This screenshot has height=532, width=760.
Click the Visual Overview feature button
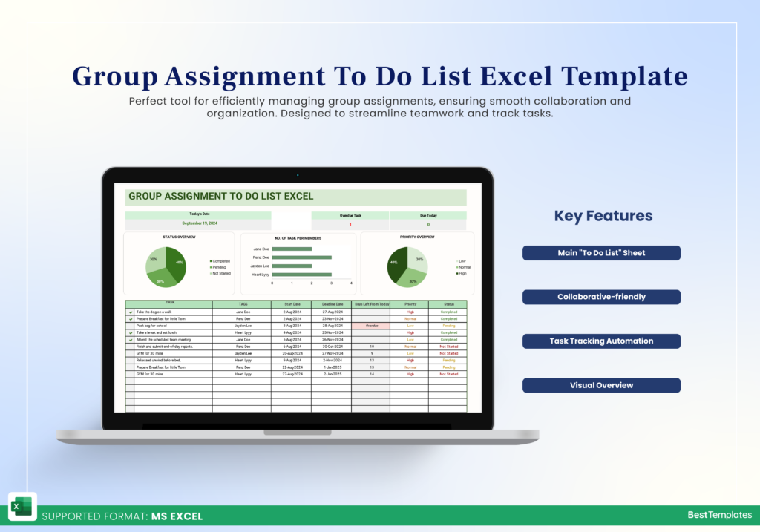(601, 386)
